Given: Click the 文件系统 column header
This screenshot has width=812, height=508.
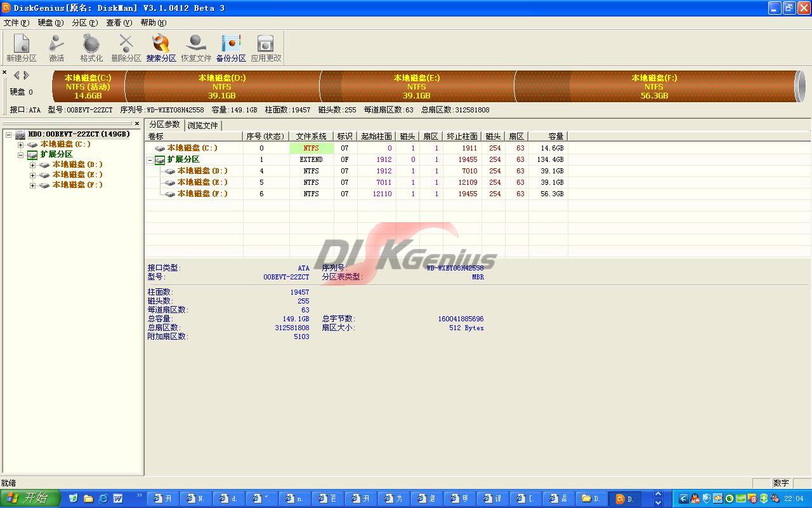Looking at the screenshot, I should pyautogui.click(x=311, y=137).
